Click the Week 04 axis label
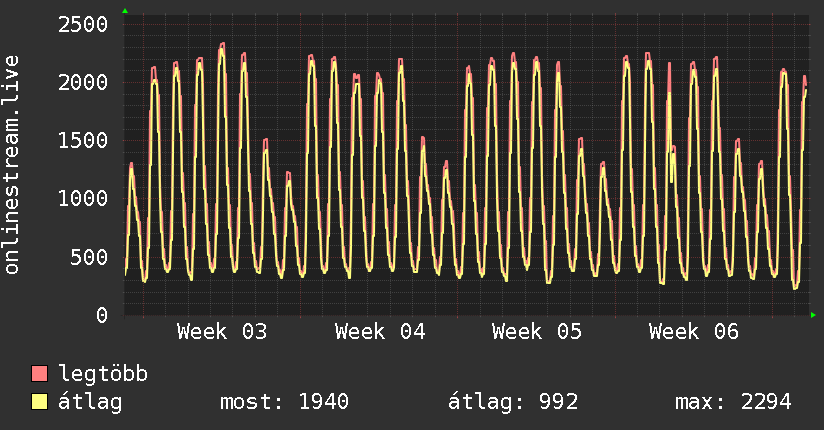 point(380,332)
